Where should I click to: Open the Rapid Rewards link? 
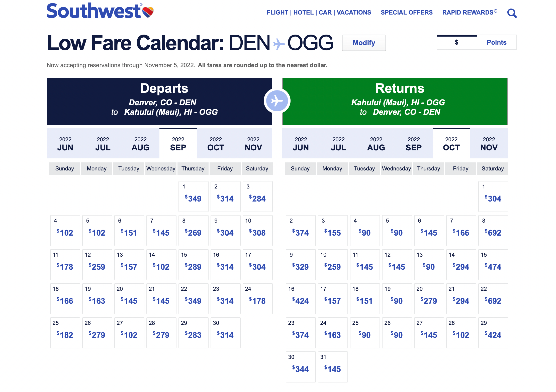coord(470,13)
